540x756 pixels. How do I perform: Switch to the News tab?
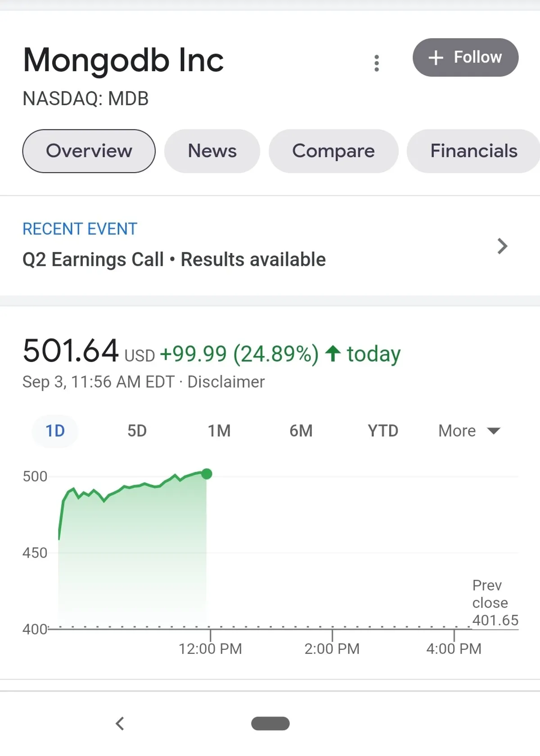point(212,151)
